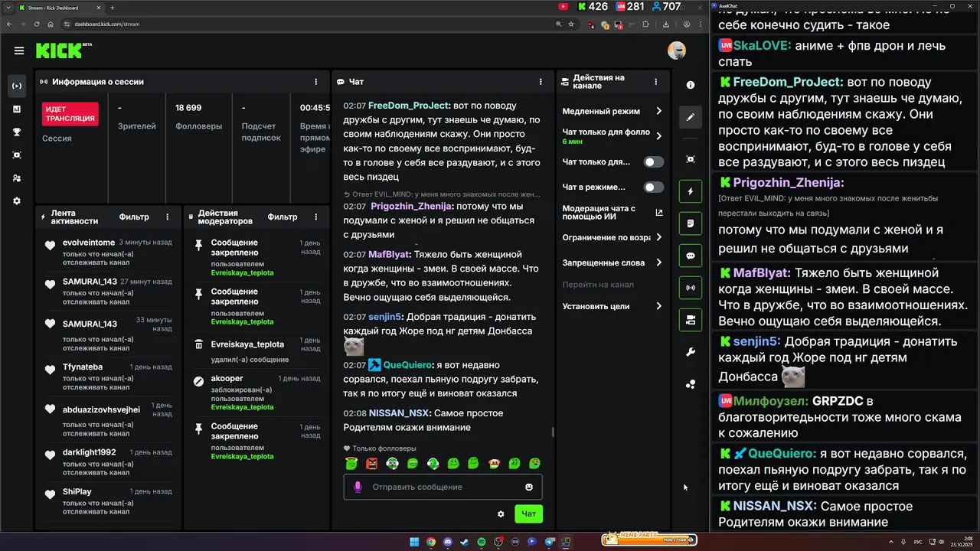Open the stream section in left sidebar

(x=17, y=86)
